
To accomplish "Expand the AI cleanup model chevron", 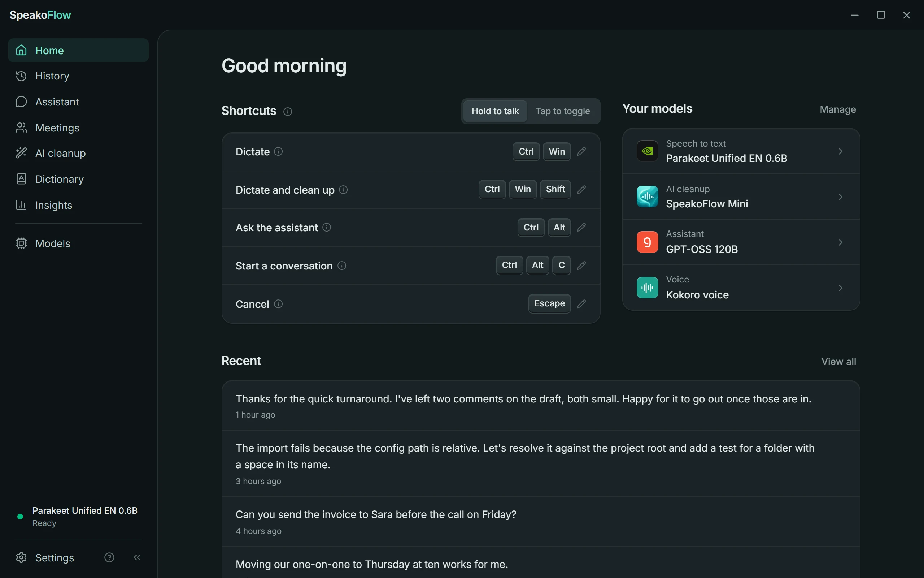I will 840,197.
